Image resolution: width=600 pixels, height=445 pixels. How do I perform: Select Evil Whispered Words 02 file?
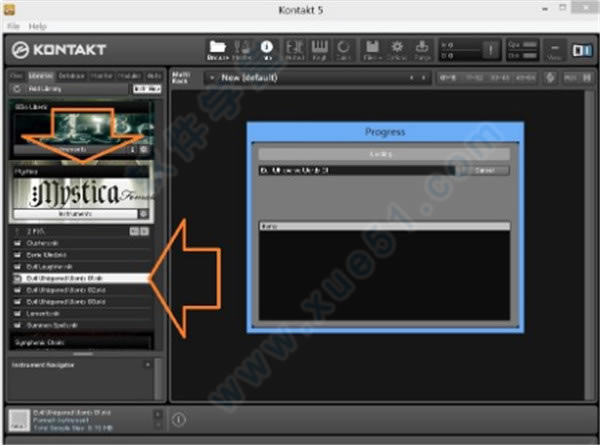[80, 290]
